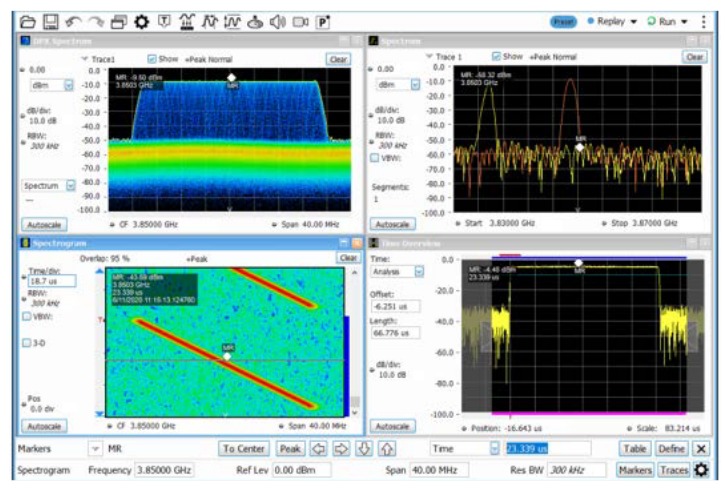
Task: Open the Markers MR selection dropdown
Action: [x=96, y=449]
